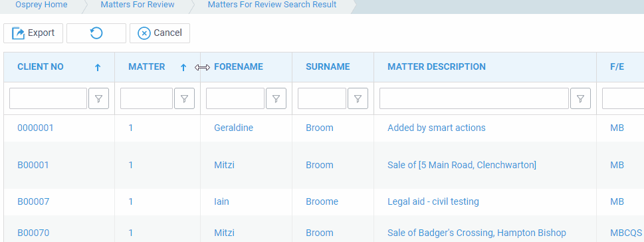
Task: Focus the Client No filter text box
Action: click(x=48, y=98)
